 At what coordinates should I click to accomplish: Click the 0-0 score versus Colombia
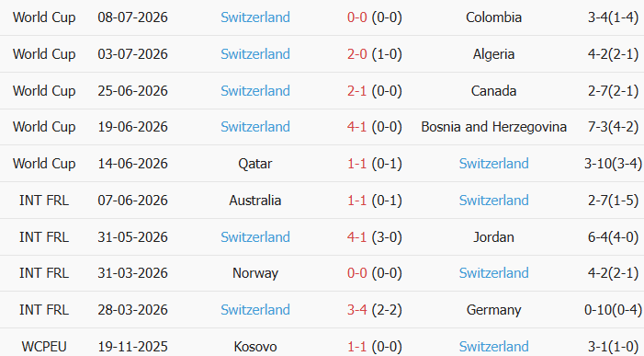click(357, 17)
